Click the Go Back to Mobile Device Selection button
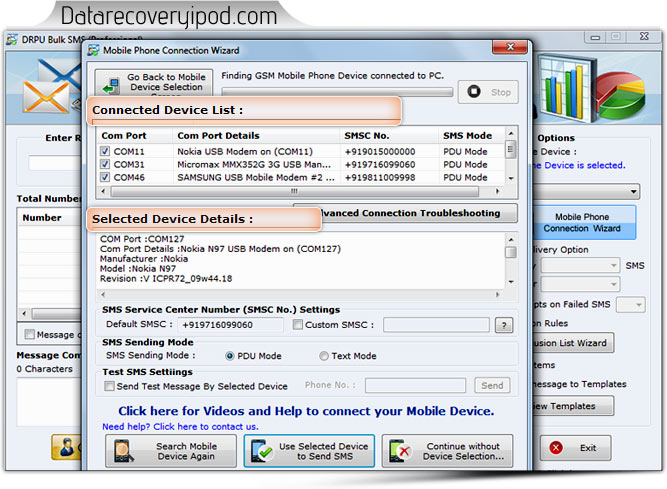The height and width of the screenshot is (489, 667). [x=154, y=82]
